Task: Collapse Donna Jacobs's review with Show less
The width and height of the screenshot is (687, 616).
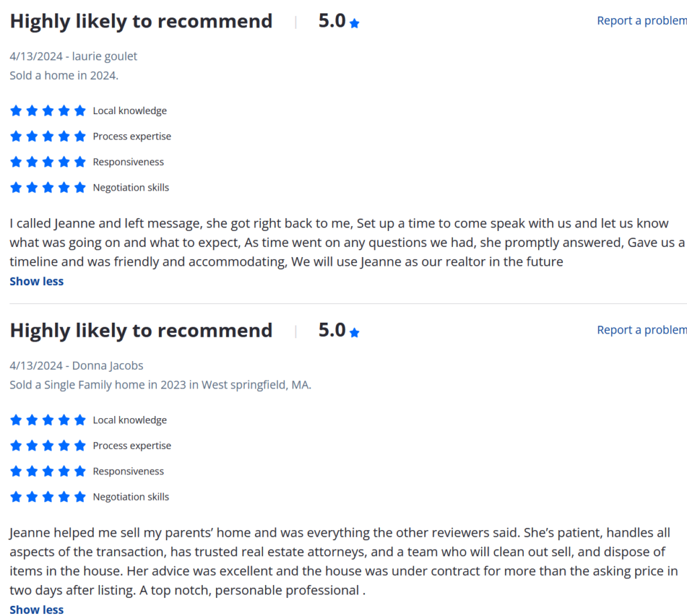Action: click(x=37, y=609)
